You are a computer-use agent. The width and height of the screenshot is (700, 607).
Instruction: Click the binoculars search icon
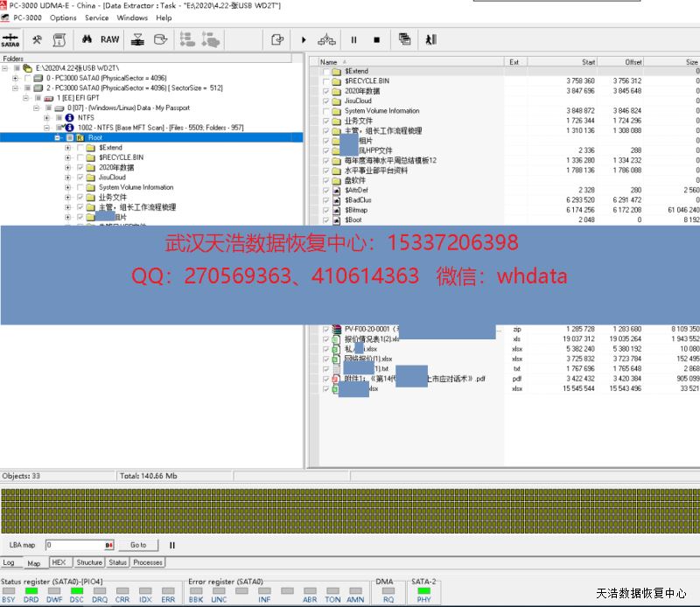pyautogui.click(x=87, y=39)
